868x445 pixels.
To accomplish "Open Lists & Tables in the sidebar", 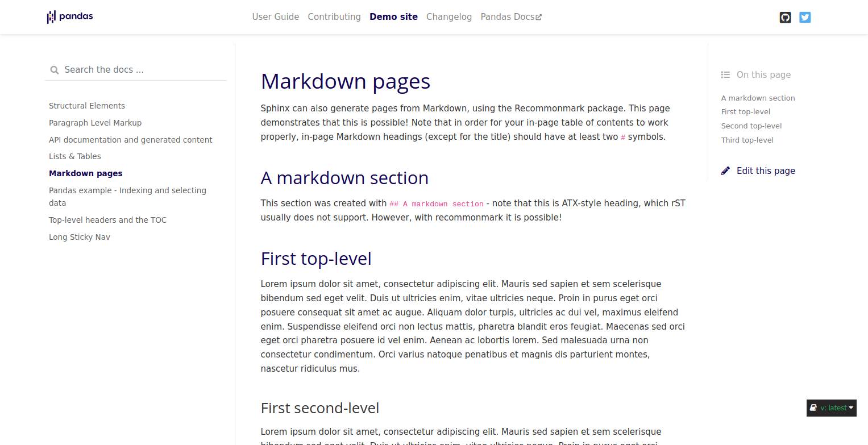I will [75, 156].
